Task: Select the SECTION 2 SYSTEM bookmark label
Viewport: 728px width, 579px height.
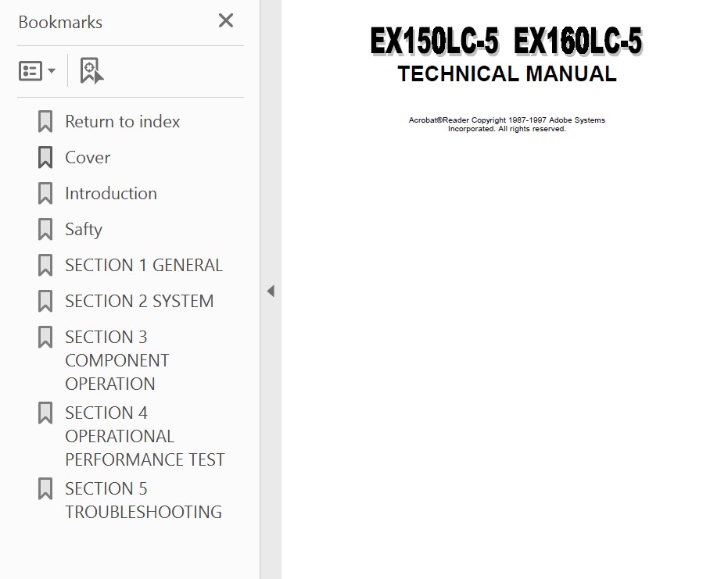Action: 138,302
